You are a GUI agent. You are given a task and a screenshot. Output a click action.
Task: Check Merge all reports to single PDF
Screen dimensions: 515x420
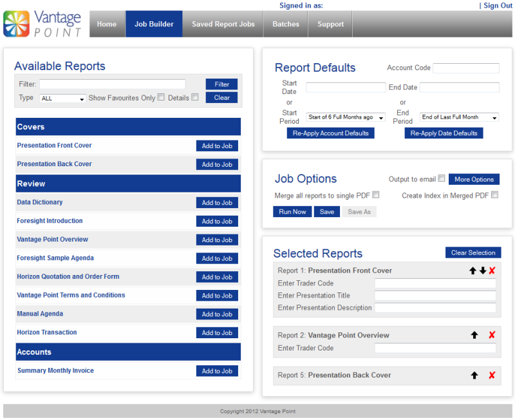376,195
